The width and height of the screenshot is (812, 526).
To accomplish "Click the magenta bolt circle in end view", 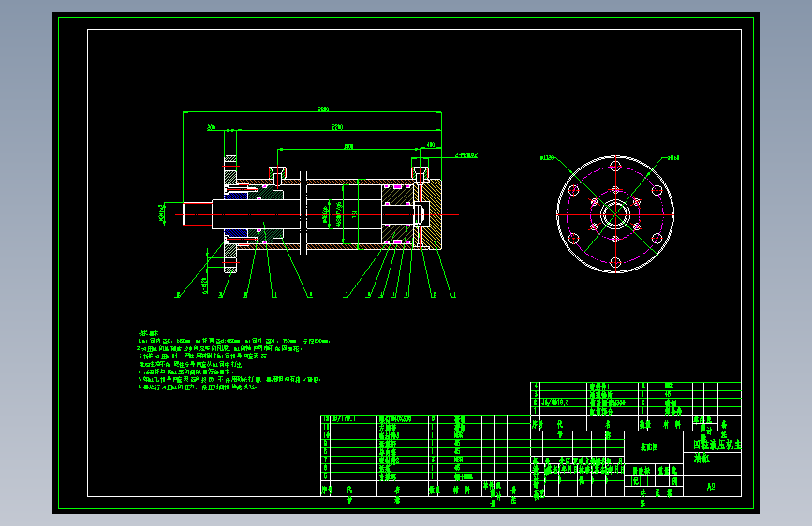I will tap(615, 214).
